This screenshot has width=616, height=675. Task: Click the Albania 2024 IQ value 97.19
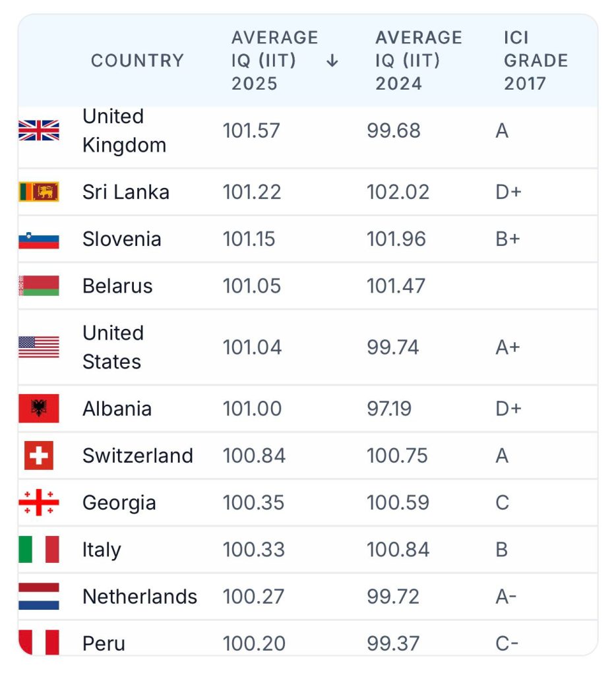[x=389, y=408]
